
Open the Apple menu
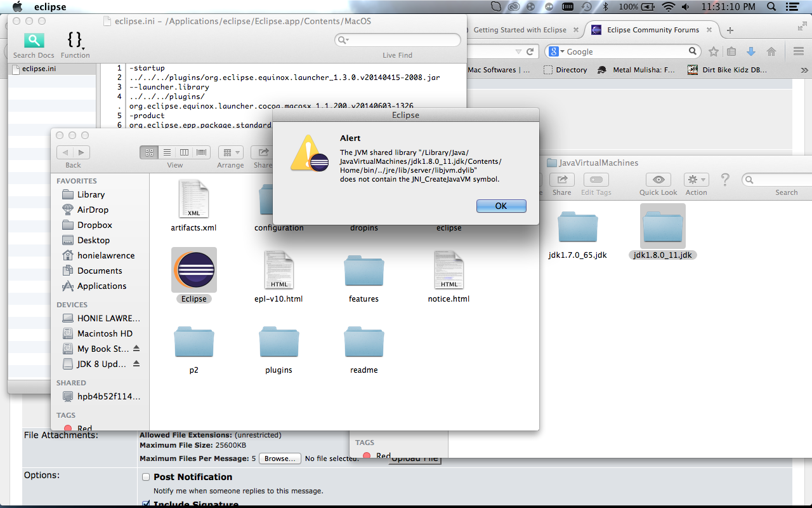click(17, 7)
